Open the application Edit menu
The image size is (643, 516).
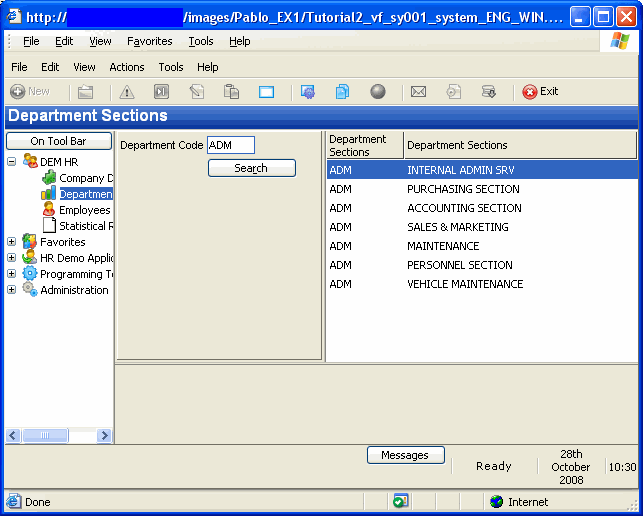point(50,67)
